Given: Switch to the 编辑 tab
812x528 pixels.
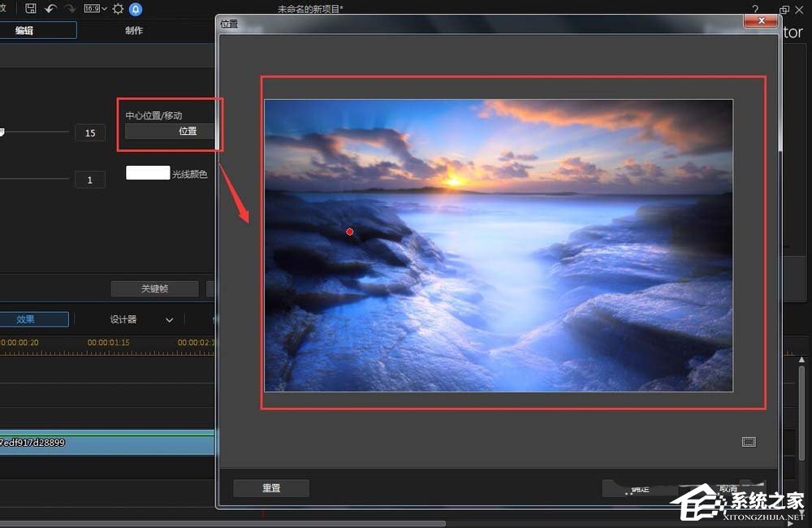Looking at the screenshot, I should 24,30.
